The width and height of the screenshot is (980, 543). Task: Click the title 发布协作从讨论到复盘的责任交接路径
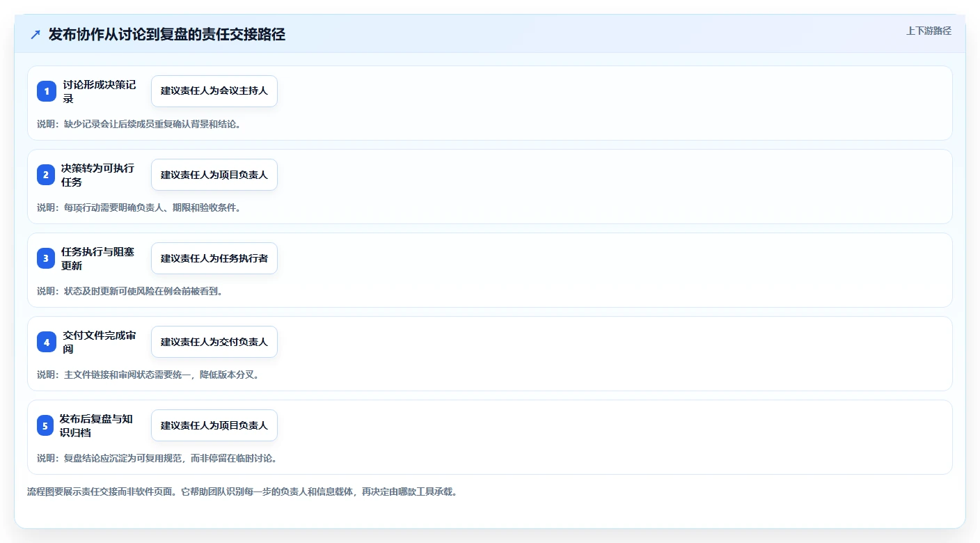coord(167,34)
